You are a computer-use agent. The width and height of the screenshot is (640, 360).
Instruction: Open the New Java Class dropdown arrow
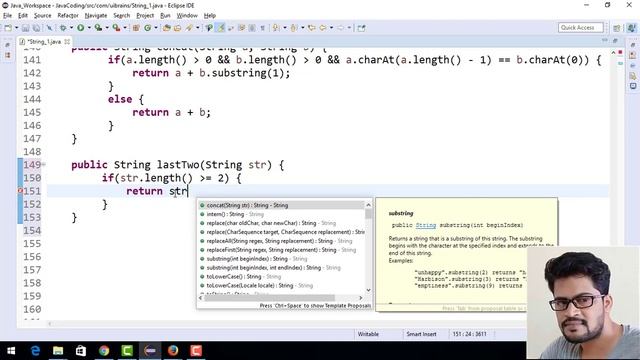[x=156, y=28]
